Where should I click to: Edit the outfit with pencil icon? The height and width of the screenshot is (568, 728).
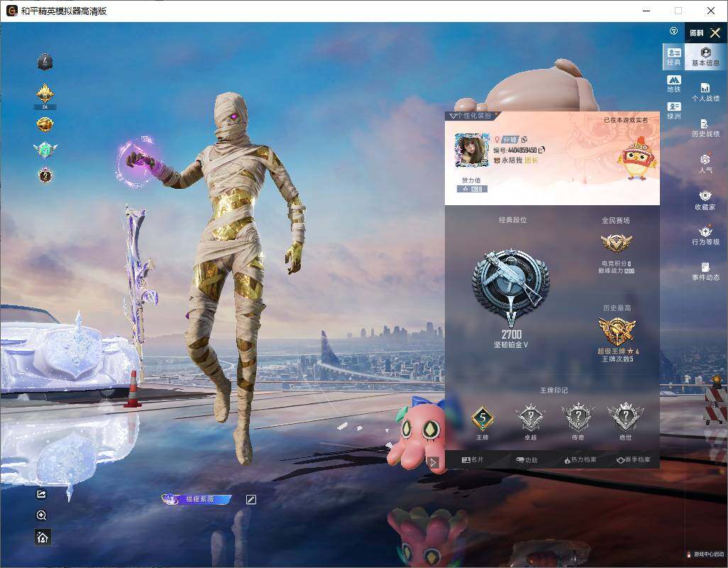click(x=250, y=499)
